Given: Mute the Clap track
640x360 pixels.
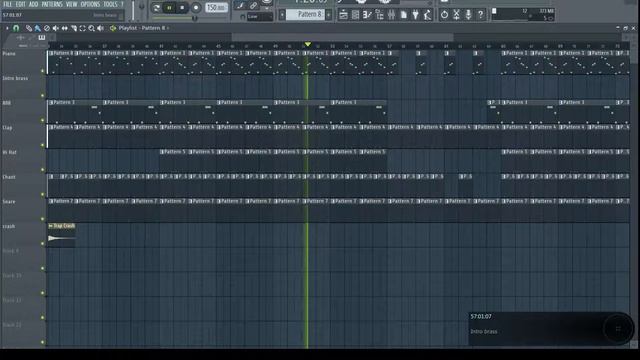Looking at the screenshot, I should point(42,145).
